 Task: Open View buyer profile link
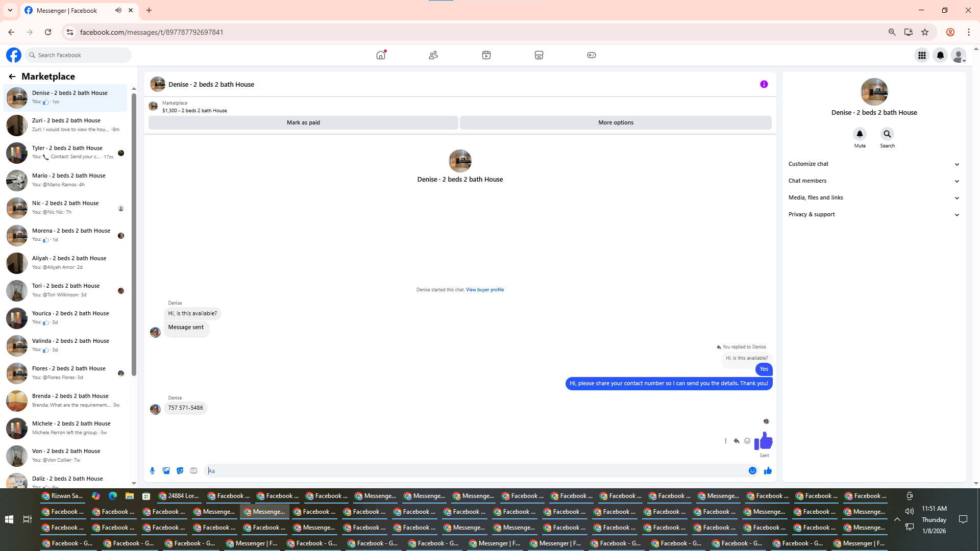(x=484, y=290)
